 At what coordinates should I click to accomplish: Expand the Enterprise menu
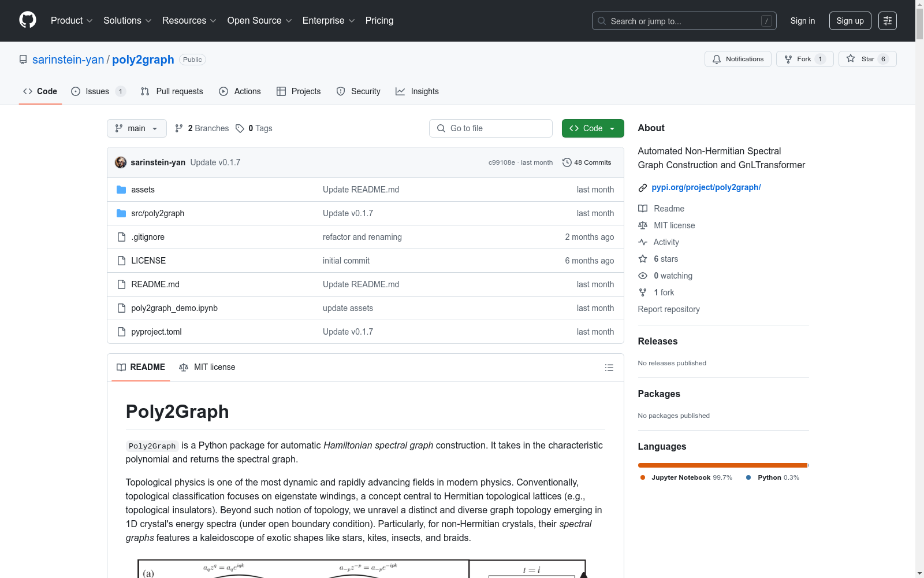tap(329, 20)
